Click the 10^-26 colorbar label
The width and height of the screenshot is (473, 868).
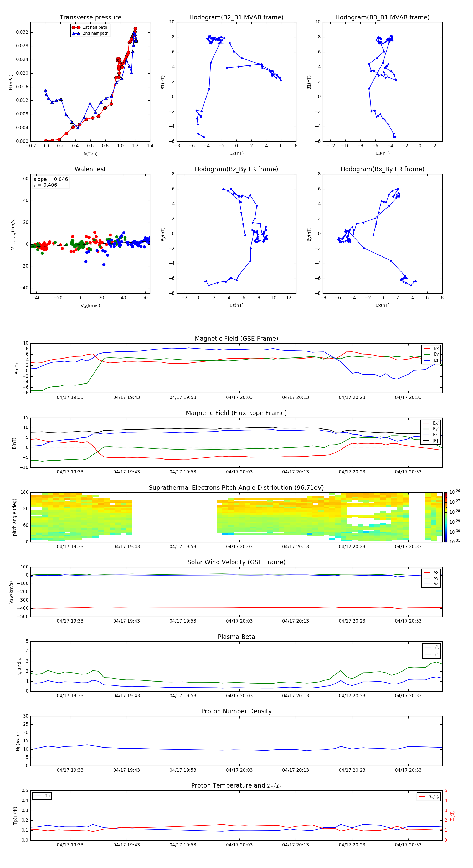pos(455,492)
